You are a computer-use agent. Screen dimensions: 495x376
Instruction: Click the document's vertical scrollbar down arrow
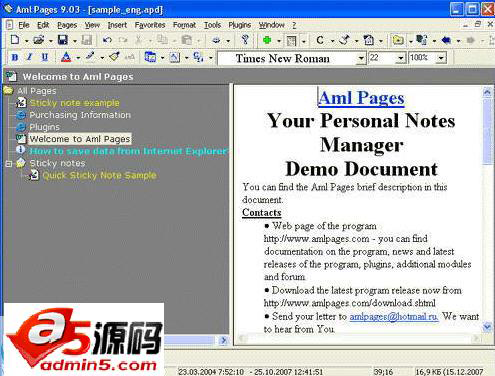pyautogui.click(x=487, y=327)
